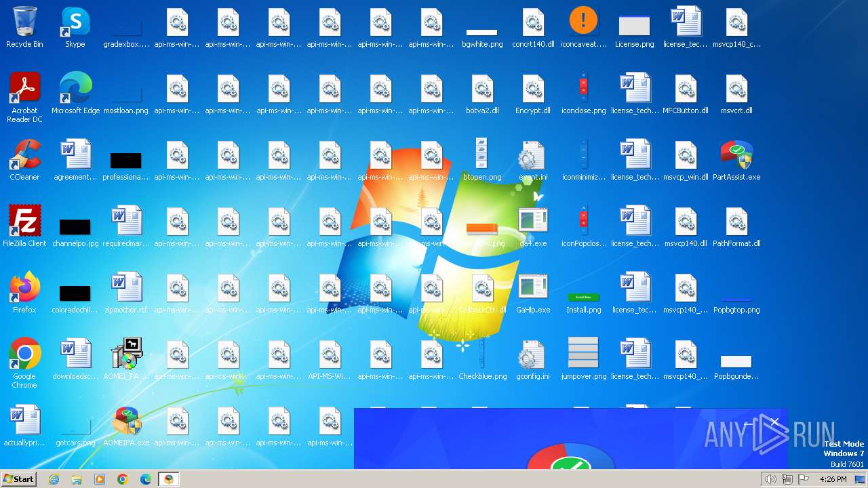Select the CallbackCtrl.dll file

tap(482, 293)
